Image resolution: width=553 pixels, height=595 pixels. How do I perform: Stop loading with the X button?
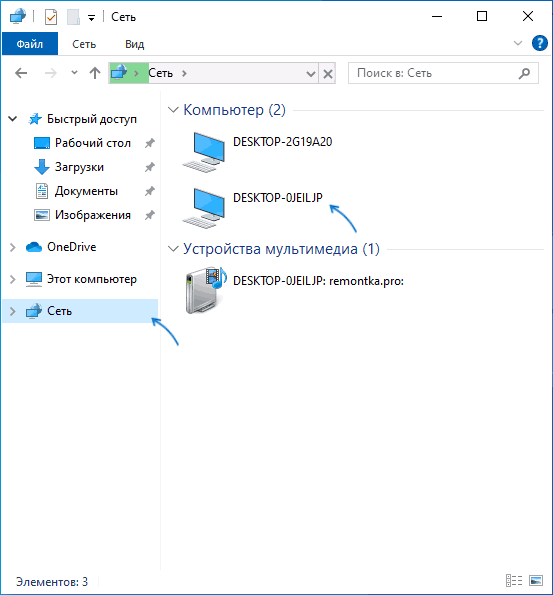pos(328,74)
